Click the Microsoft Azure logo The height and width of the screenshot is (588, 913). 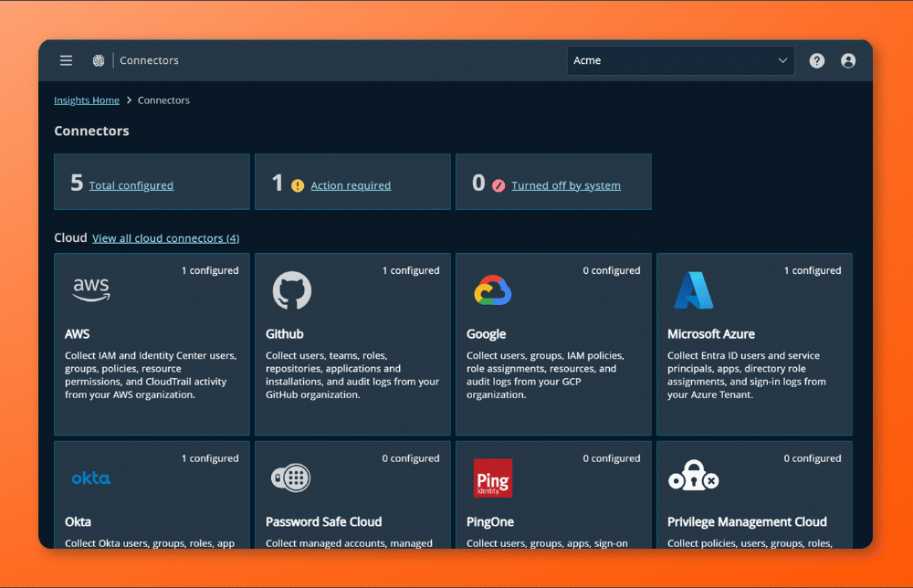tap(694, 290)
